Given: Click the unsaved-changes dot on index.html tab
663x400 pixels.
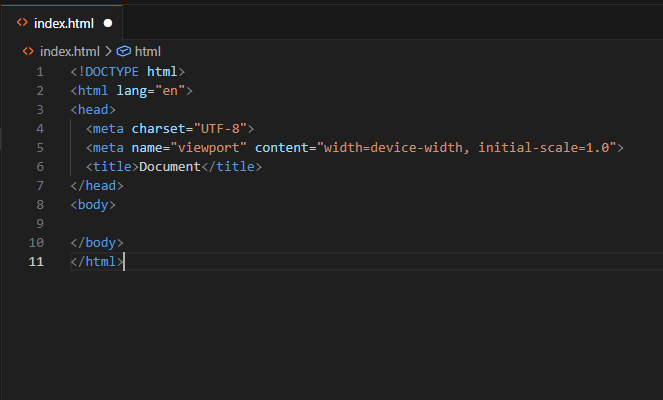Looking at the screenshot, I should coord(108,22).
